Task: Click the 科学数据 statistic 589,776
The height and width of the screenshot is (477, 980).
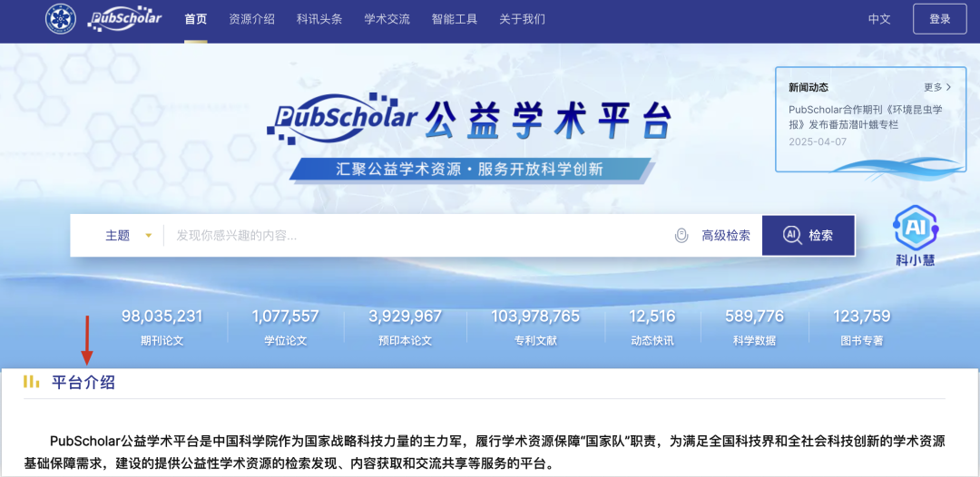Action: click(x=754, y=327)
